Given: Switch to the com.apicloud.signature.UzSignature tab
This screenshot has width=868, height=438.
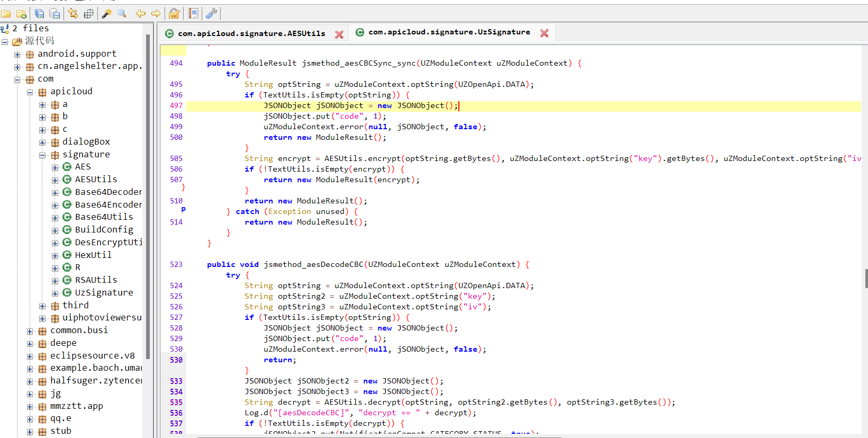Looking at the screenshot, I should [x=449, y=32].
